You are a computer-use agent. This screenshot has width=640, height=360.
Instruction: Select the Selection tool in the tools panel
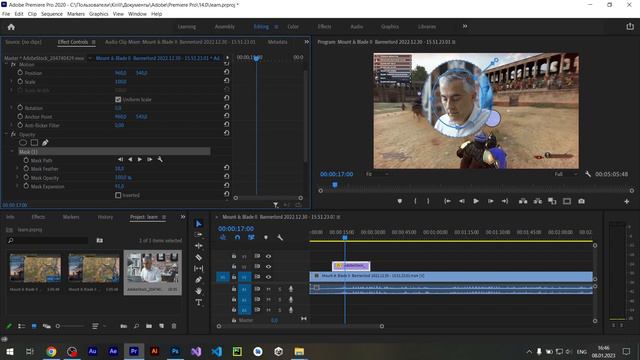click(x=199, y=224)
